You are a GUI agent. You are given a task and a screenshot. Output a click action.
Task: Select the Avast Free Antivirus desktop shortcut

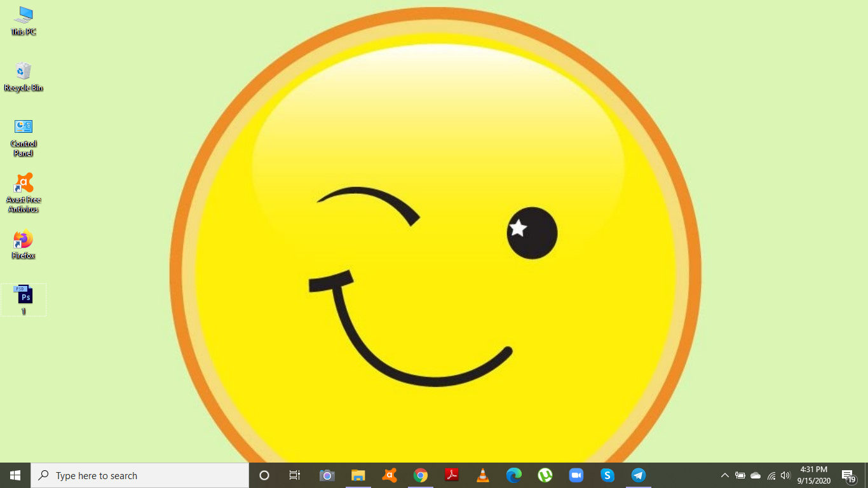(24, 193)
